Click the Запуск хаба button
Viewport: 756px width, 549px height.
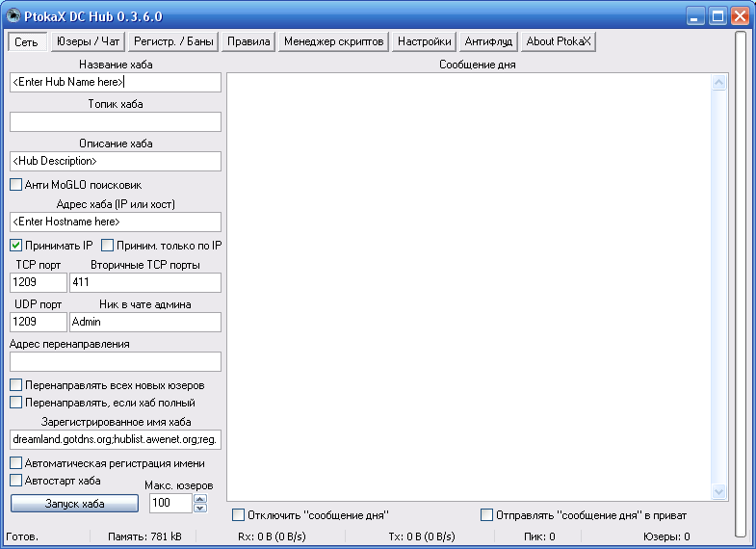pyautogui.click(x=75, y=504)
